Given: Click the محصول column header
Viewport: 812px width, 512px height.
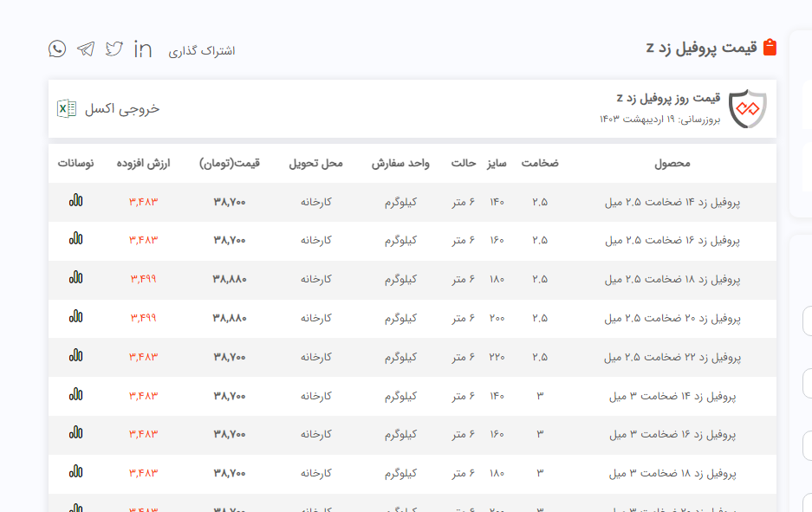Looking at the screenshot, I should point(672,163).
